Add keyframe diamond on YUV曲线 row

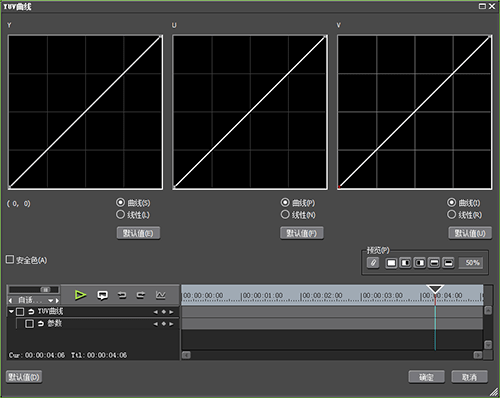tap(164, 312)
